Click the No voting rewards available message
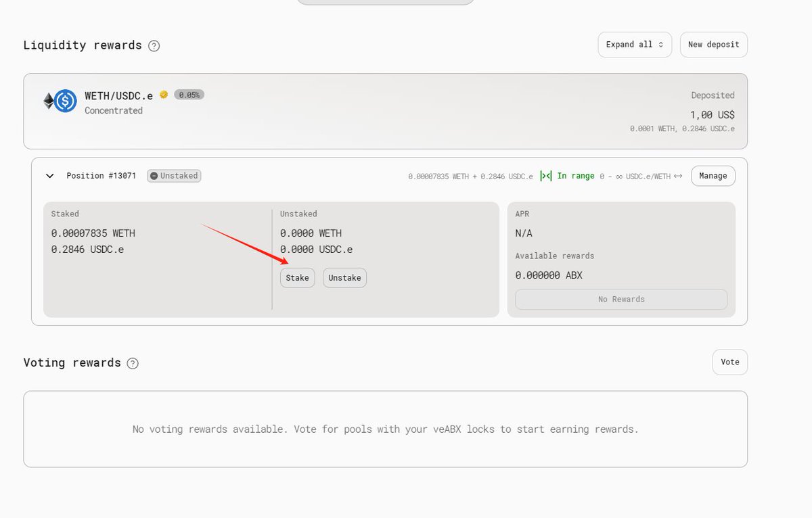The height and width of the screenshot is (518, 812). pos(386,429)
